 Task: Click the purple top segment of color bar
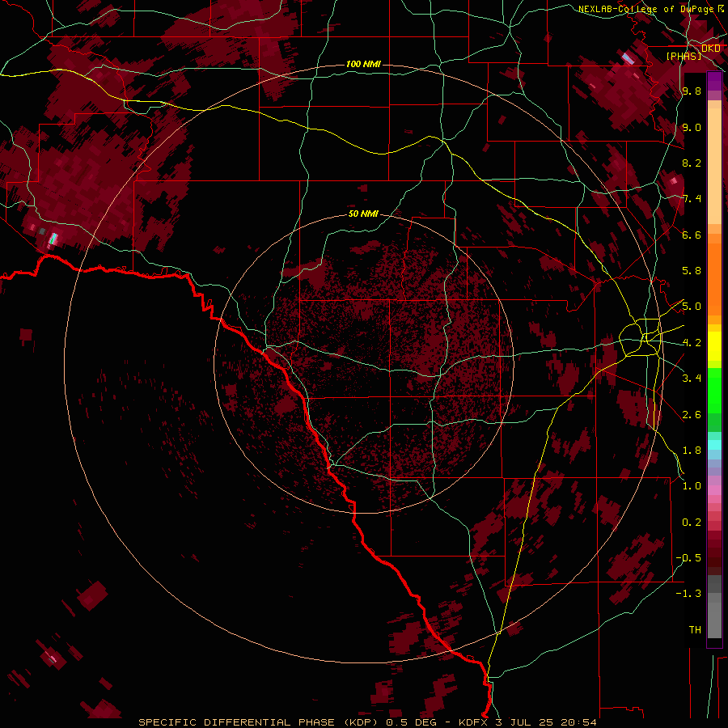pos(714,81)
